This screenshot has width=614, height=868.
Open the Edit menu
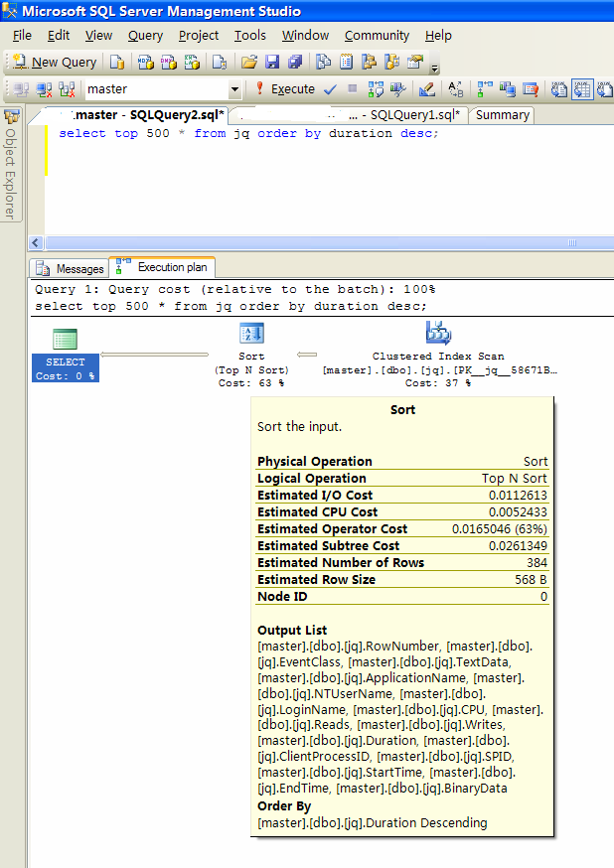coord(59,36)
